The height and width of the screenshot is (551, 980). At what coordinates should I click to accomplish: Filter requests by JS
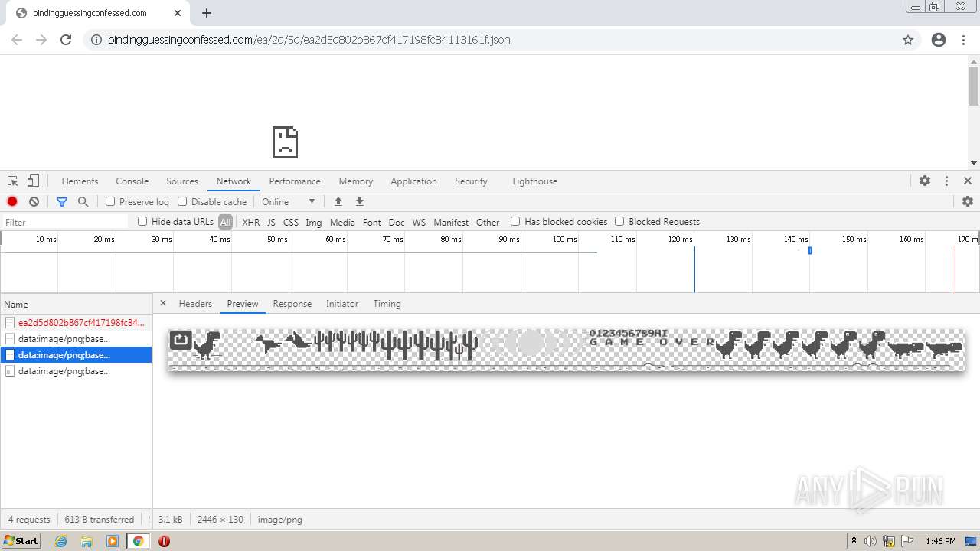point(271,222)
